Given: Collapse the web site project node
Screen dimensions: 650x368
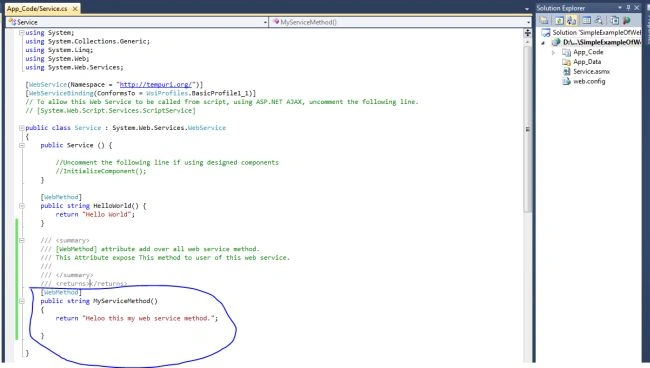Looking at the screenshot, I should 543,43.
